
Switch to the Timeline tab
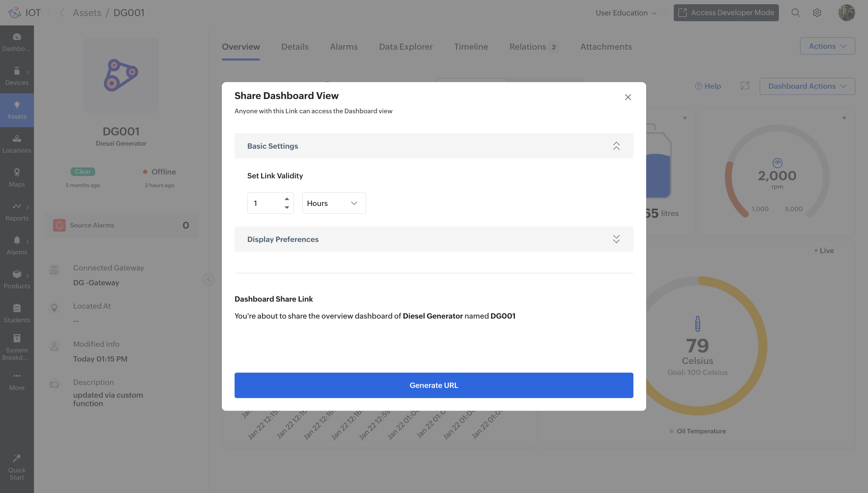coord(471,47)
